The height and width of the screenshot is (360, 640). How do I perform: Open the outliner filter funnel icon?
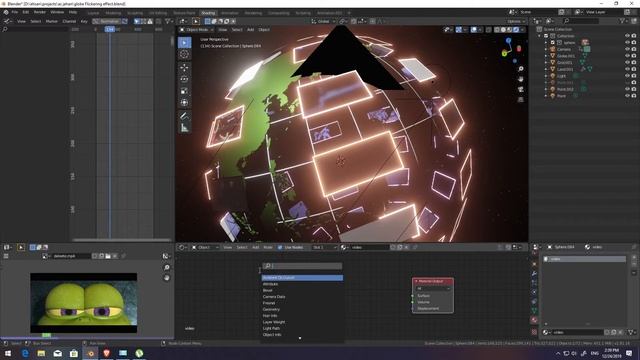tap(622, 21)
